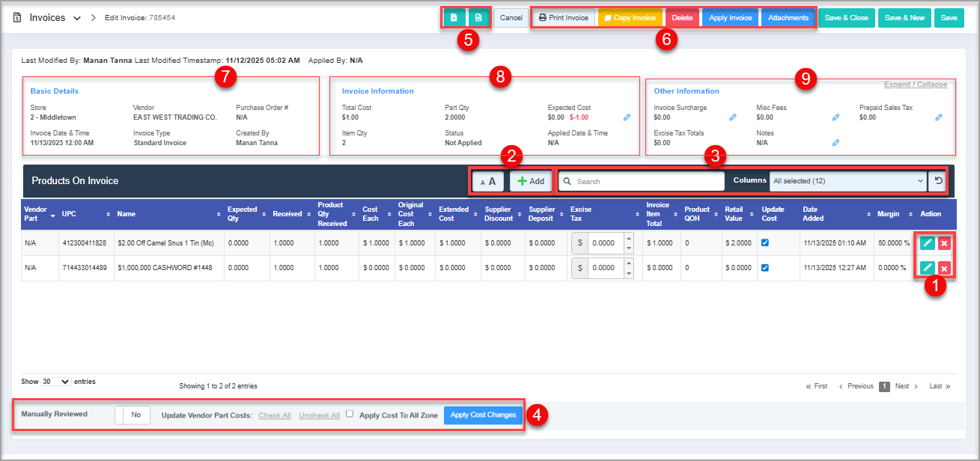Click the Expand / Collapse link
The image size is (980, 461).
tap(915, 85)
